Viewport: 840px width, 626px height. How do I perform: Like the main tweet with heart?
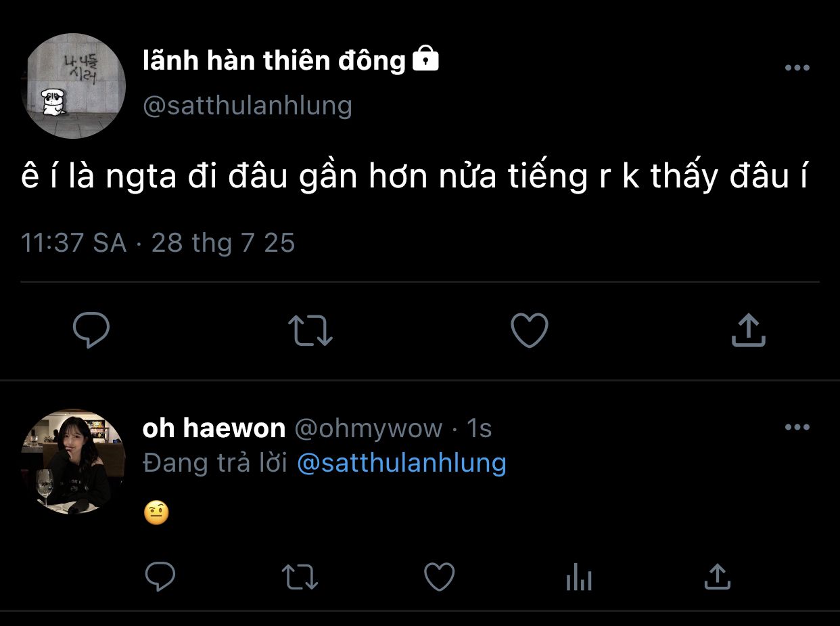click(x=529, y=330)
